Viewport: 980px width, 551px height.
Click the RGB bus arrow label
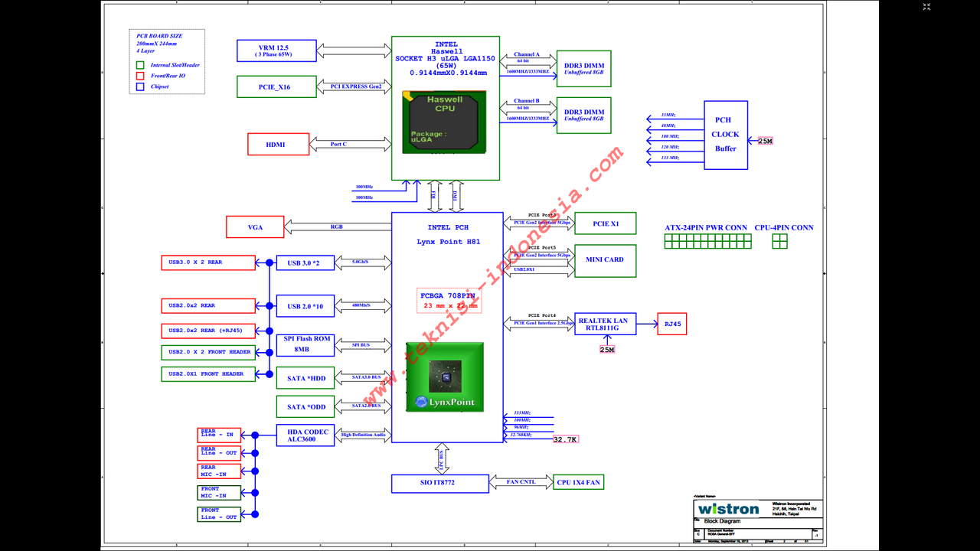coord(337,227)
